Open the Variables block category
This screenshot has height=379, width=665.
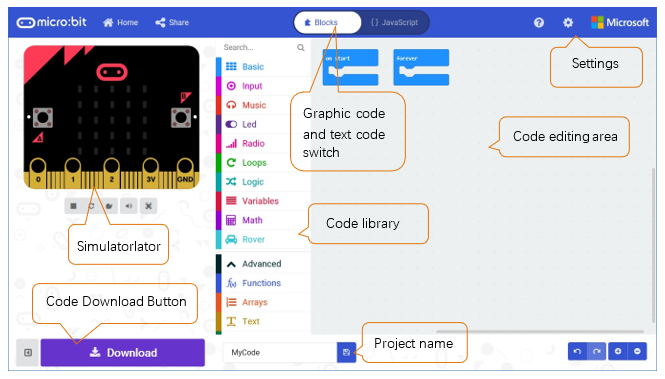tap(263, 201)
